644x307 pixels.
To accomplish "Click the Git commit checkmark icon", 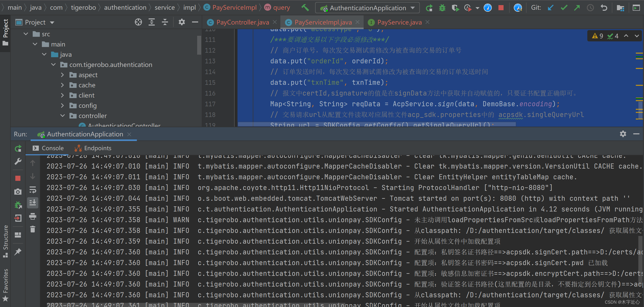I will click(564, 8).
